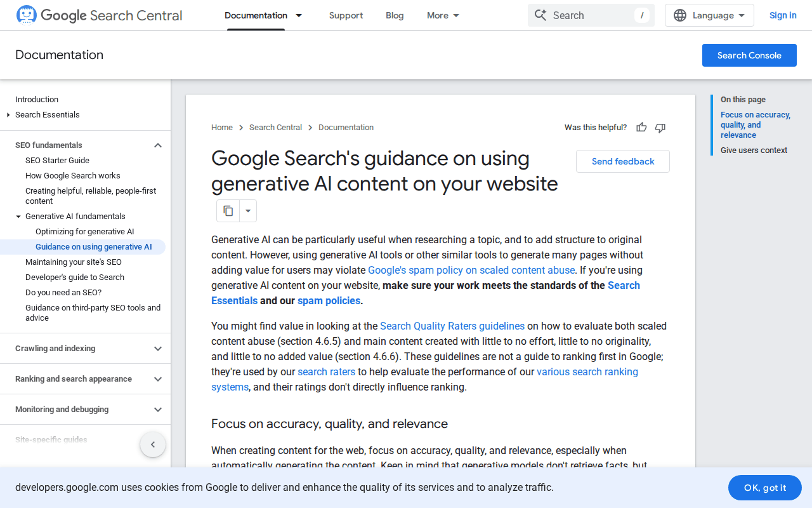Open Search Quality Raters guidelines link
Viewport: 812px width, 508px height.
(x=452, y=326)
